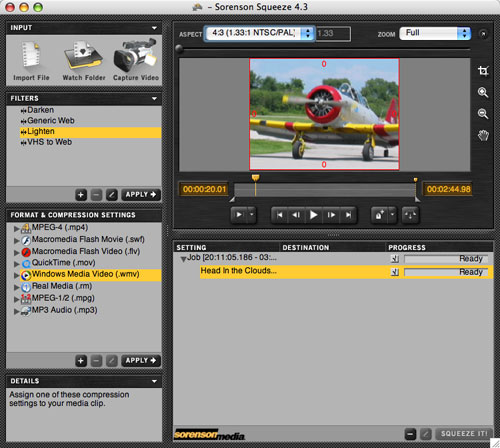Collapse the Input panel arrow
The image size is (500, 448).
[x=154, y=28]
